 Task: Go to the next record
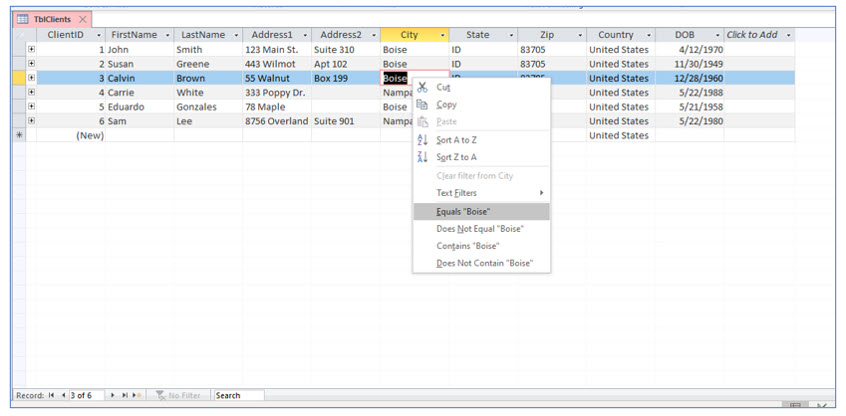pyautogui.click(x=112, y=395)
